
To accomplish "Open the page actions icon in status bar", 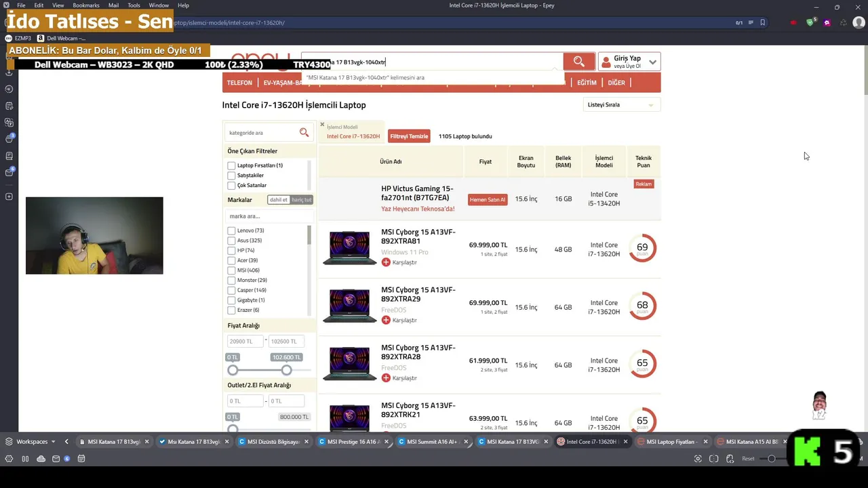I will point(730,459).
